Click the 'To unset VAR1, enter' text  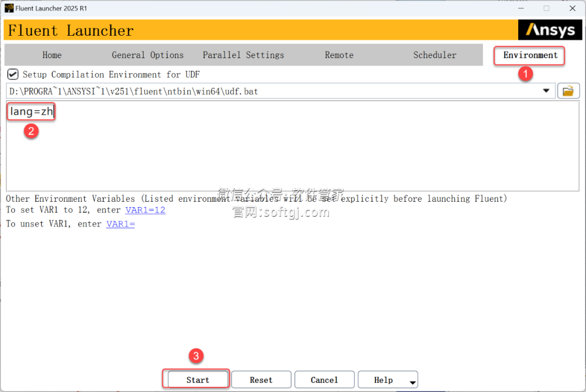click(x=53, y=223)
